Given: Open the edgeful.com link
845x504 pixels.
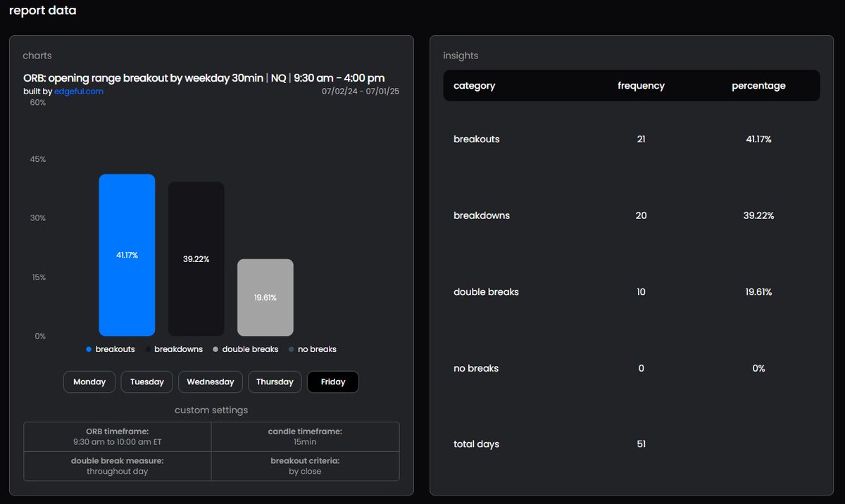Looking at the screenshot, I should (79, 92).
